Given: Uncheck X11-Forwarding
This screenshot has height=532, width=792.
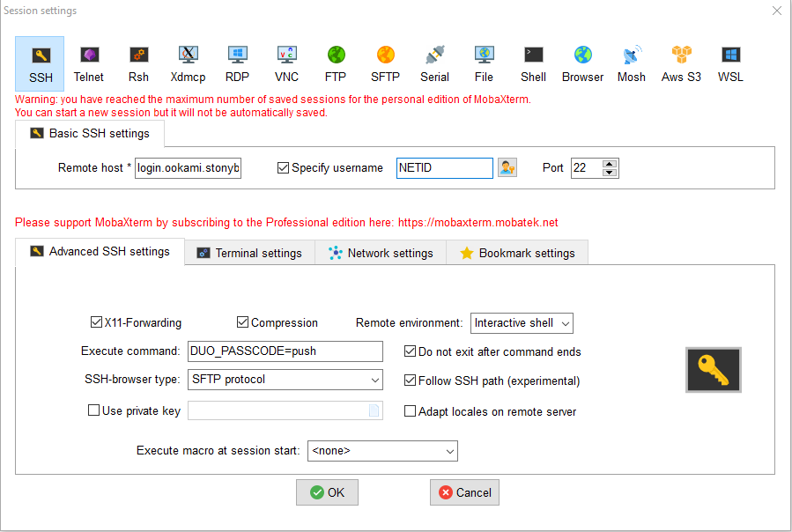Looking at the screenshot, I should pos(96,321).
